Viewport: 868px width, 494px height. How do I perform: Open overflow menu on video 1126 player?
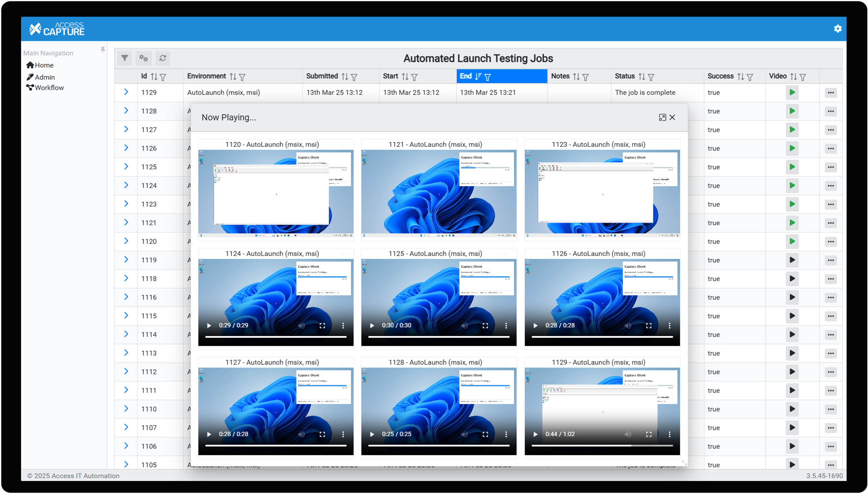(x=669, y=325)
